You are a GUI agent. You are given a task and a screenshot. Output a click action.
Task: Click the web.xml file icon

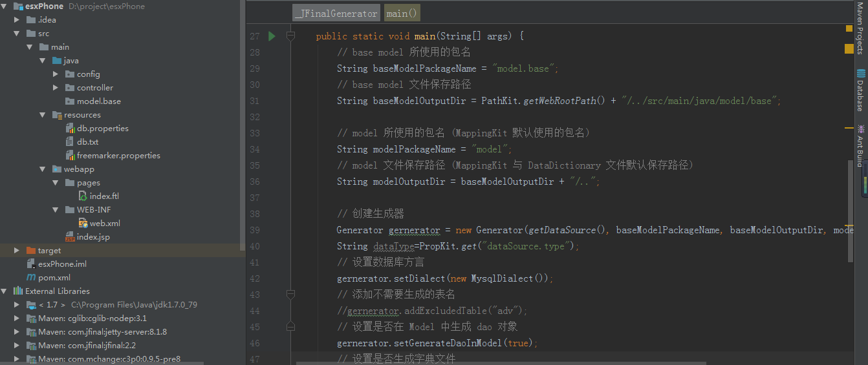coord(83,223)
